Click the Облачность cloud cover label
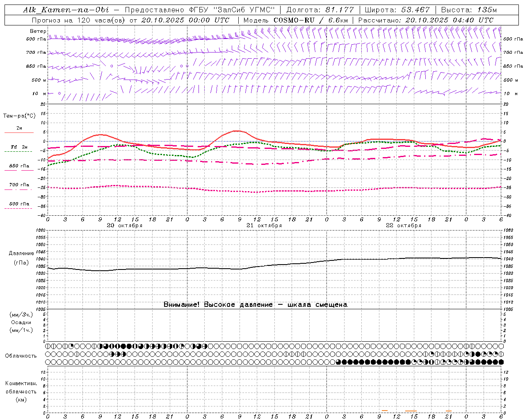 [x=21, y=356]
